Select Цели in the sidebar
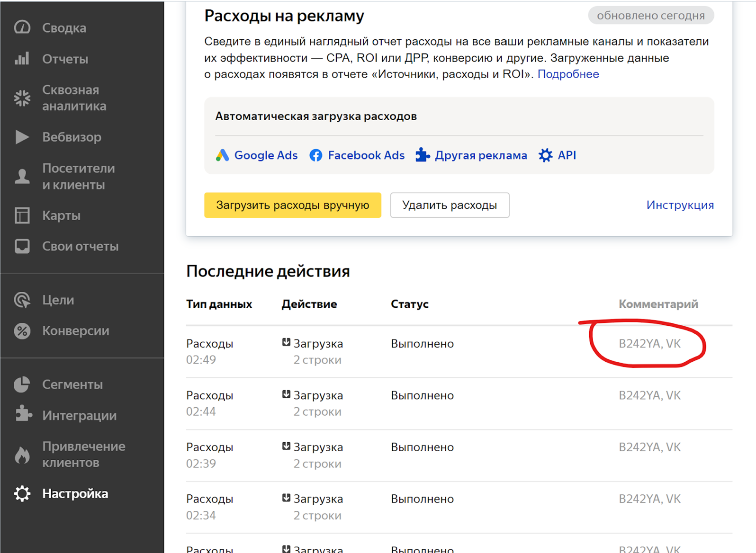This screenshot has height=553, width=756. coord(58,300)
